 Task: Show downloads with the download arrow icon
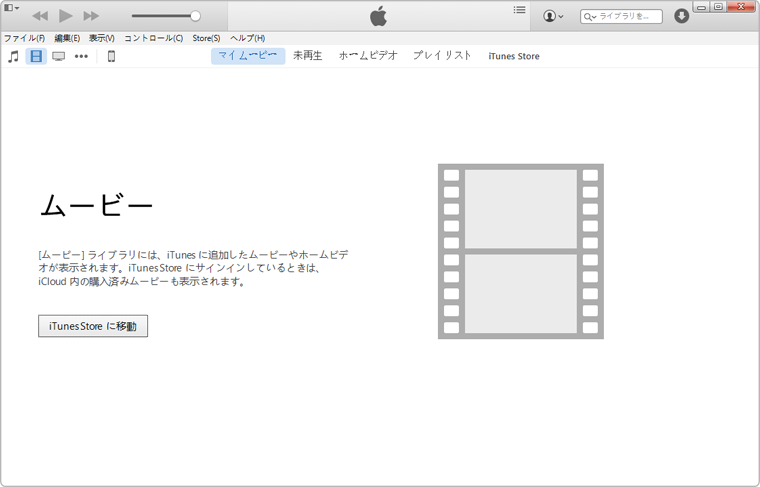coord(681,16)
